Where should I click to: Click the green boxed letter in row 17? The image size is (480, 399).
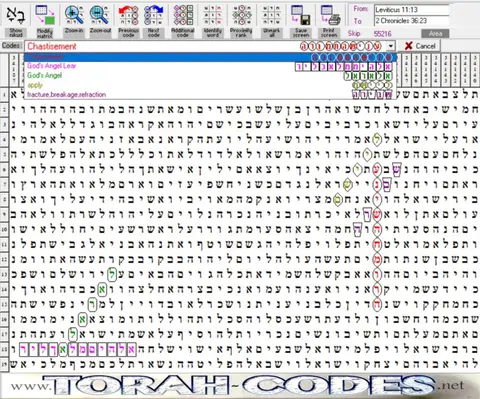(x=72, y=334)
